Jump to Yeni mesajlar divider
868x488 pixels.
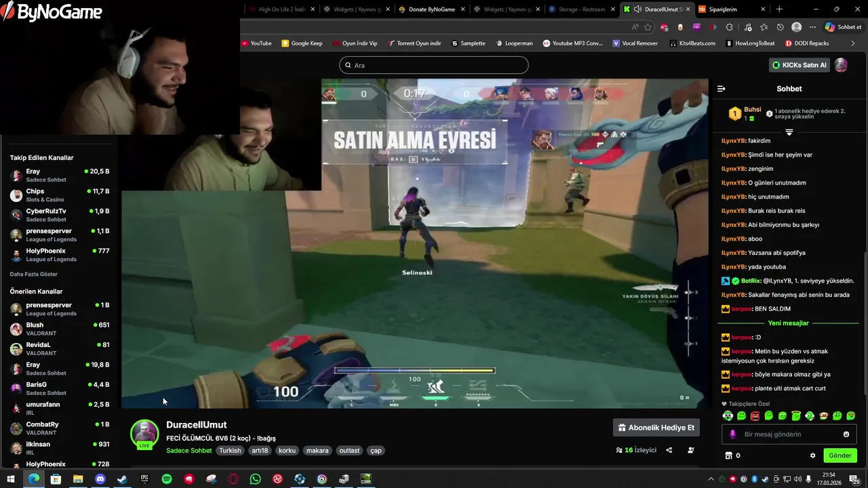(788, 323)
